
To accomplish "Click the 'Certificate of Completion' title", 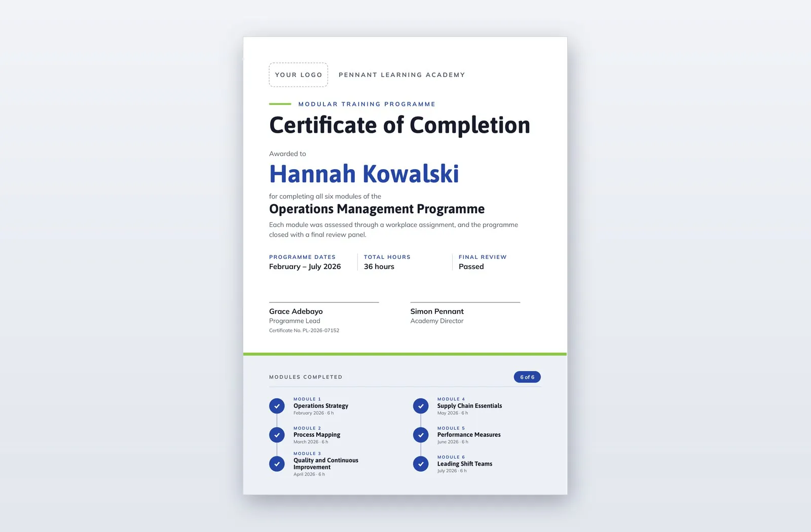I will click(x=399, y=125).
